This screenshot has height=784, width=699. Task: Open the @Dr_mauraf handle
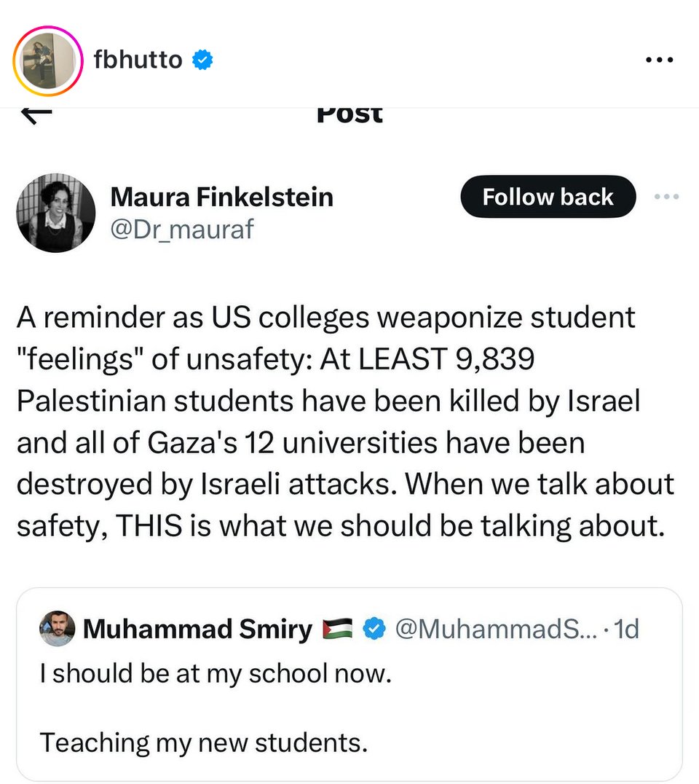coord(181,229)
